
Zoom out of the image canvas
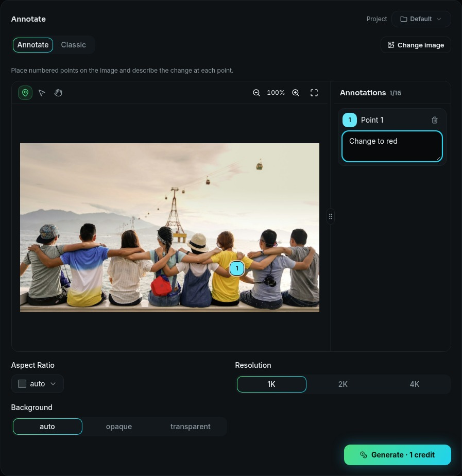click(x=256, y=93)
